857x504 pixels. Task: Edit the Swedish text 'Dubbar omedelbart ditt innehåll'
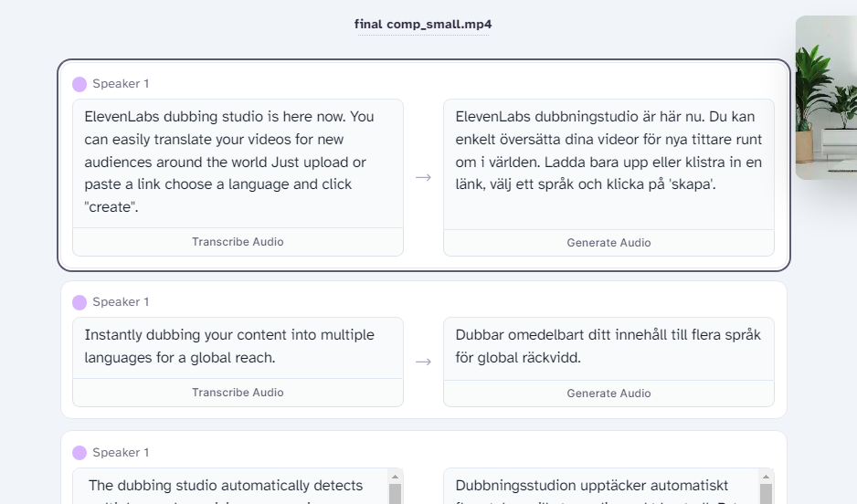coord(608,349)
